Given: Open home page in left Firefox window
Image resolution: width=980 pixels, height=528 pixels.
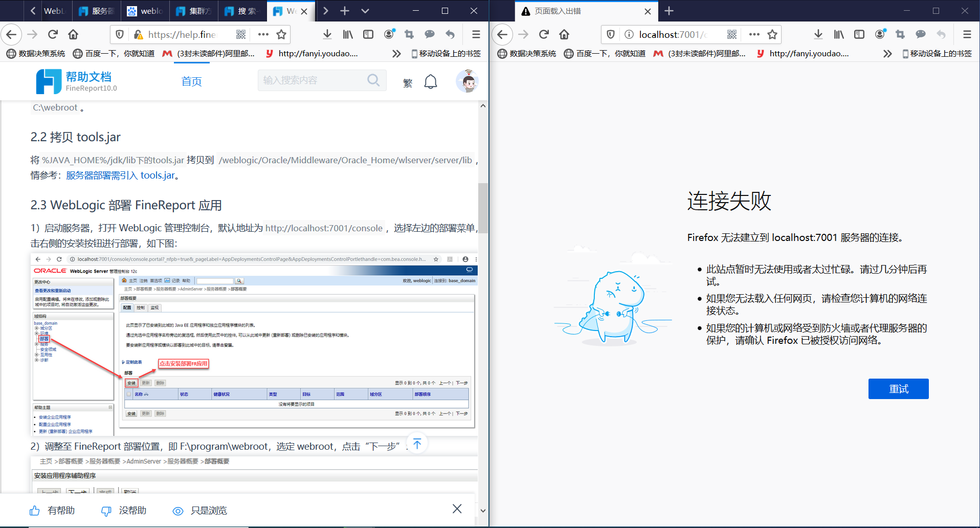Looking at the screenshot, I should point(73,34).
